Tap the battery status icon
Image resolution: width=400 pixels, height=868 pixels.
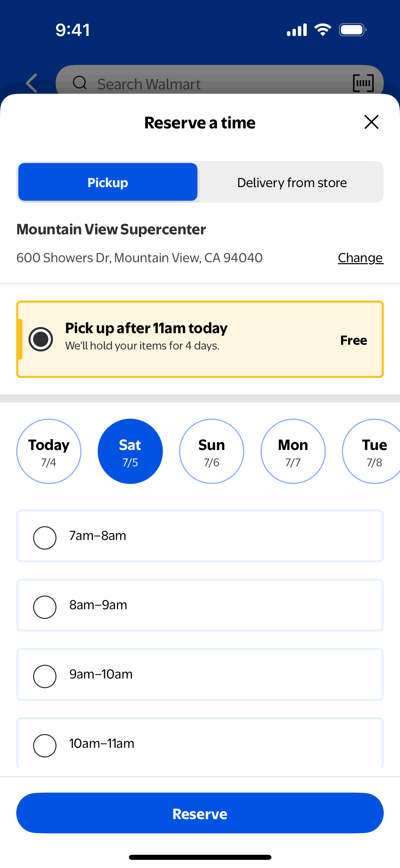click(x=353, y=30)
